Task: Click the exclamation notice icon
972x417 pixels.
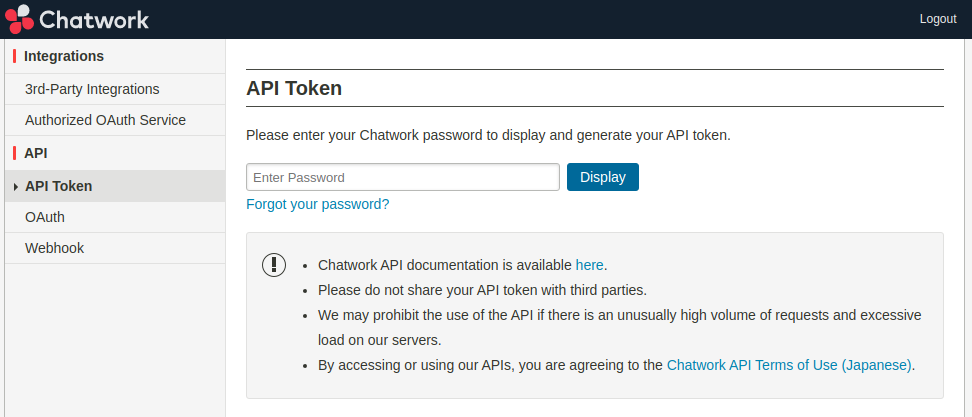Action: [274, 265]
